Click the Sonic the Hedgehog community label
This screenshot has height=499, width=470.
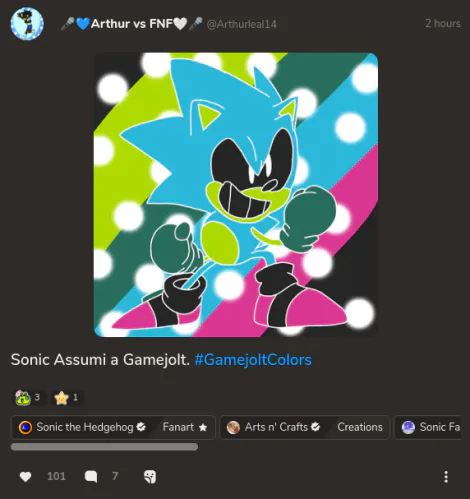click(85, 427)
